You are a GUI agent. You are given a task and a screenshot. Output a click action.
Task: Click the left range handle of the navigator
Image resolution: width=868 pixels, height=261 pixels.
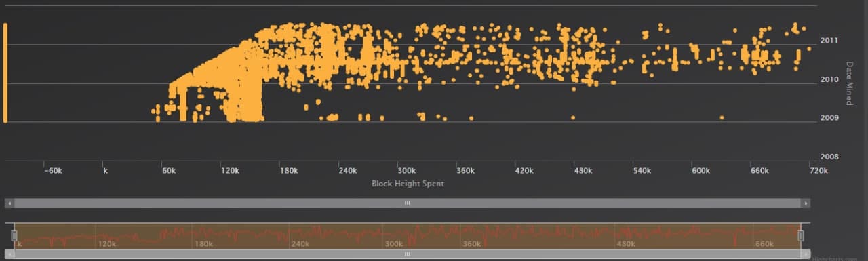[x=14, y=235]
